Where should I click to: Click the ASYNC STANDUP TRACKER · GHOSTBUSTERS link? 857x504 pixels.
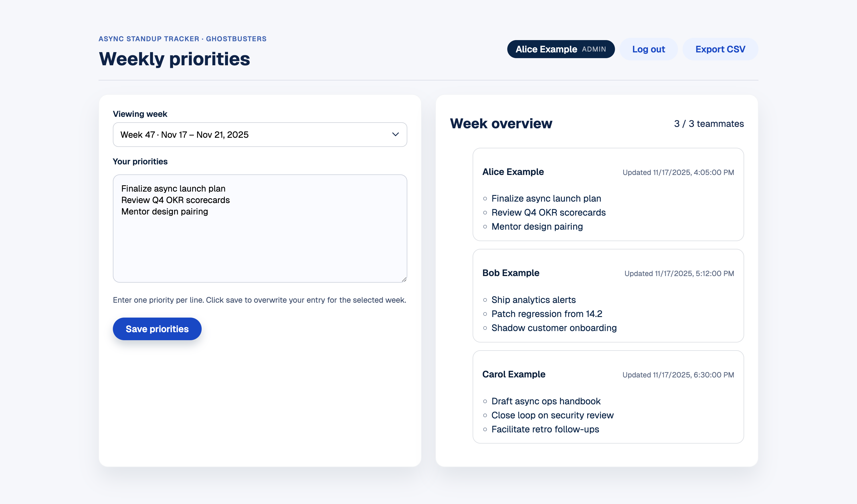pos(182,38)
